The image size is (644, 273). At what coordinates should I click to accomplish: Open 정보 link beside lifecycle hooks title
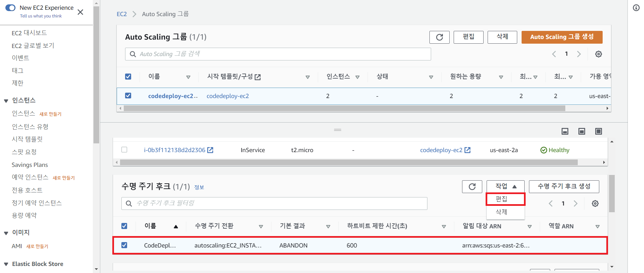pyautogui.click(x=199, y=187)
